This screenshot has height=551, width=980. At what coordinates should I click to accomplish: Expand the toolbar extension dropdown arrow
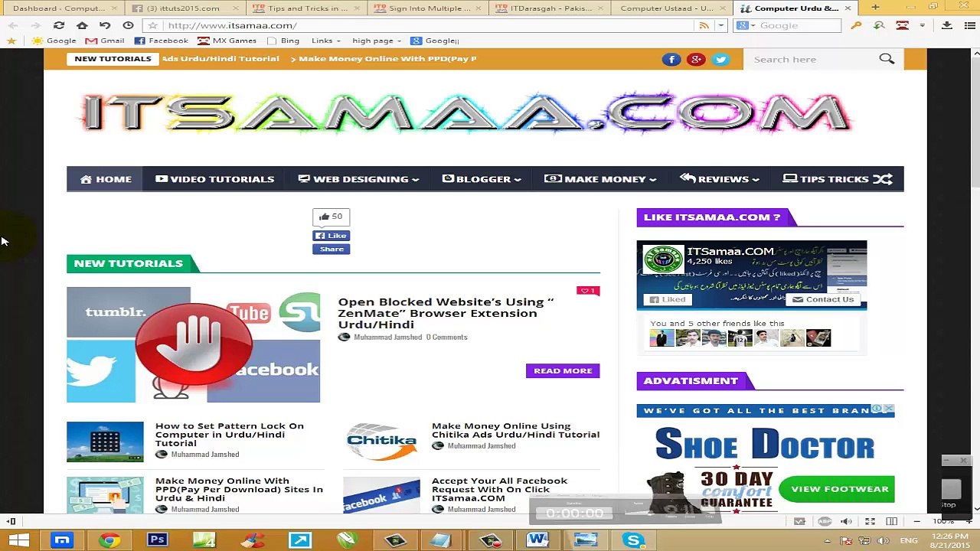click(923, 25)
